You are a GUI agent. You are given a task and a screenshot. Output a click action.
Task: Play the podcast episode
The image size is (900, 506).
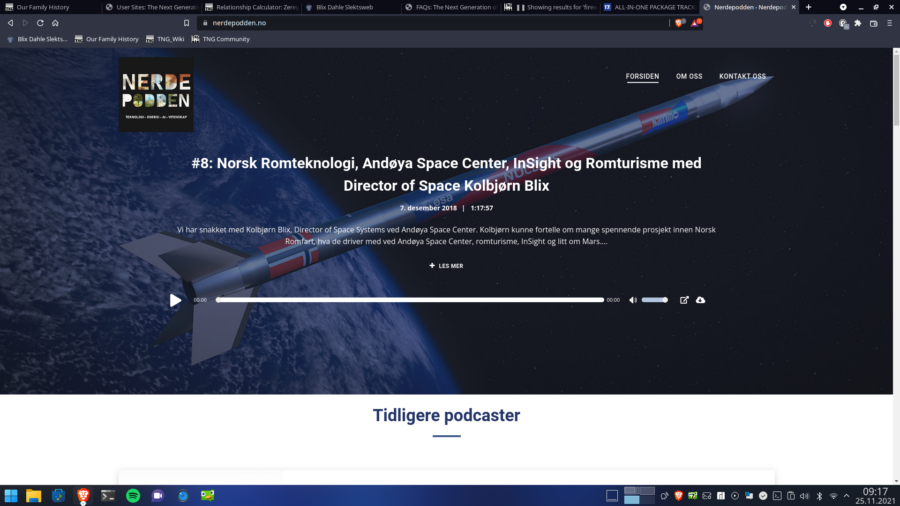176,300
